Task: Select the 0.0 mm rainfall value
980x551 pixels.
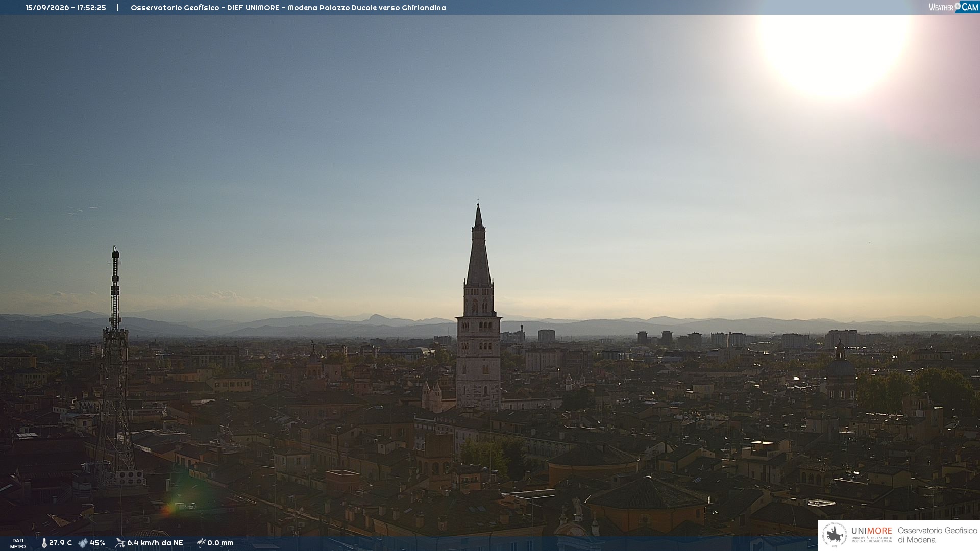Action: (x=220, y=543)
